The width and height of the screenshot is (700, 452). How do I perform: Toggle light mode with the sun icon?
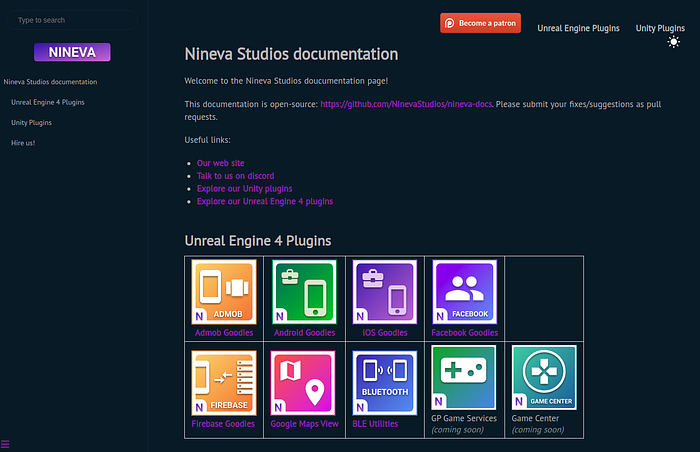(673, 42)
